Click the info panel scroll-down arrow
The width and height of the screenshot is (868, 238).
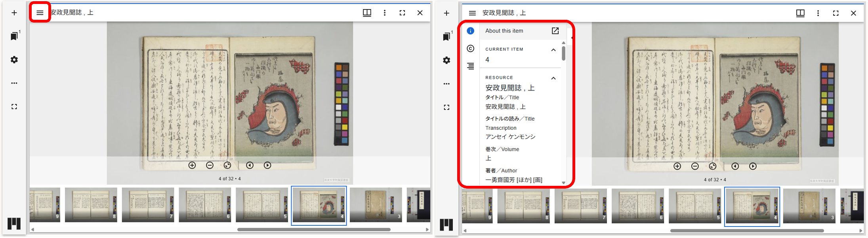click(563, 183)
